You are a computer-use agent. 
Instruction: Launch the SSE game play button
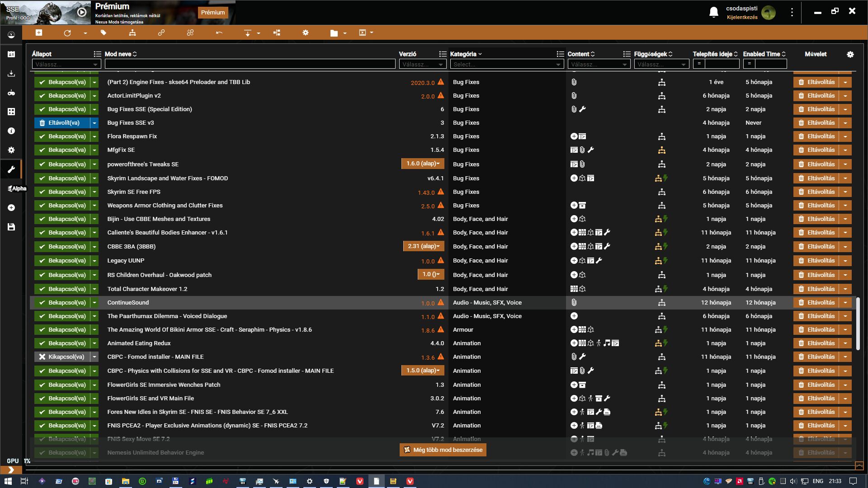point(81,13)
